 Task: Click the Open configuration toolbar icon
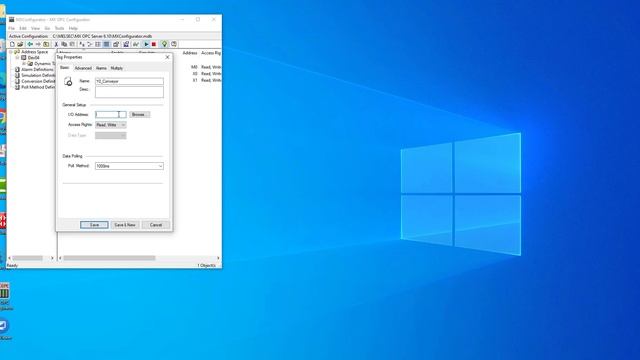[20, 44]
